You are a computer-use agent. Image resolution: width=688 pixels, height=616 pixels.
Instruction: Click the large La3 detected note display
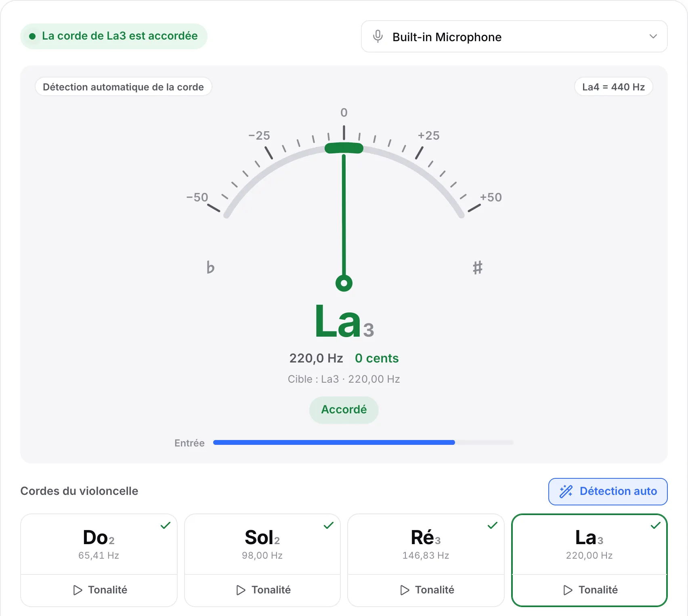click(344, 321)
